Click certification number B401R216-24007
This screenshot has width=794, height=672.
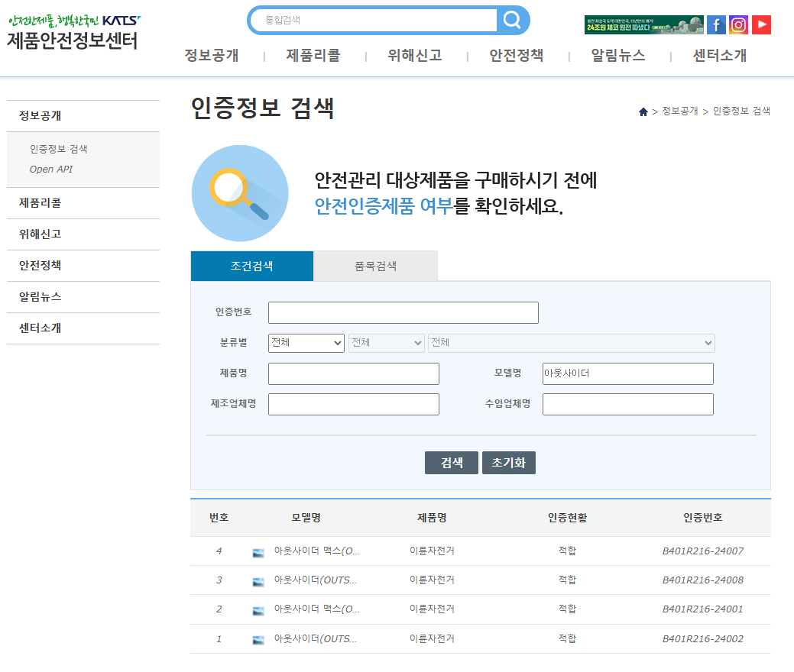(703, 551)
